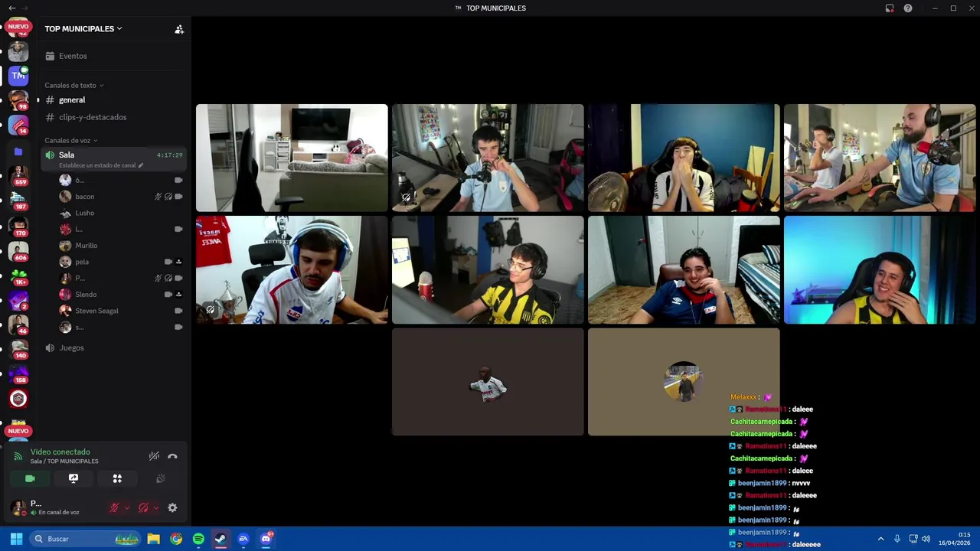Focus the yellow-black jersey blue-chair webcam tile
This screenshot has width=980, height=551.
[880, 270]
